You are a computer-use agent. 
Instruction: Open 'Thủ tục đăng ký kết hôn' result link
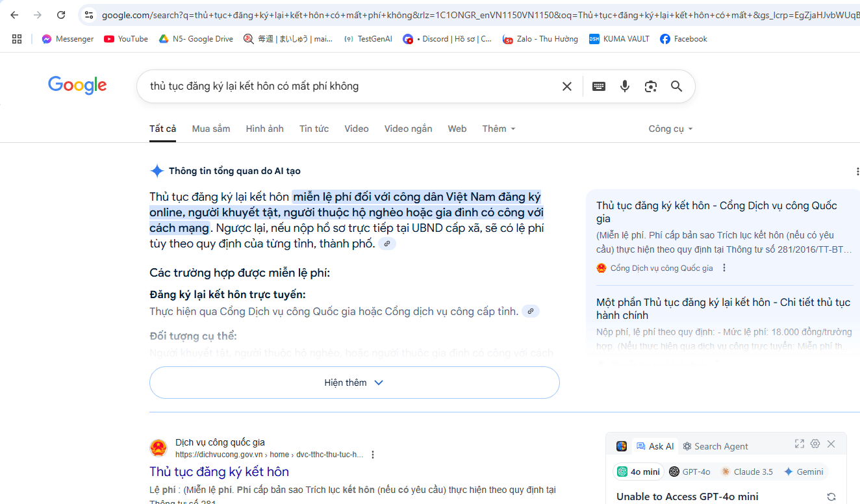click(x=219, y=472)
